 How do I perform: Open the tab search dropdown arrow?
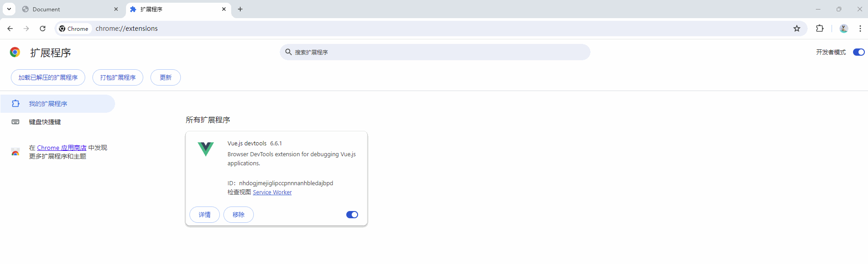[x=9, y=9]
